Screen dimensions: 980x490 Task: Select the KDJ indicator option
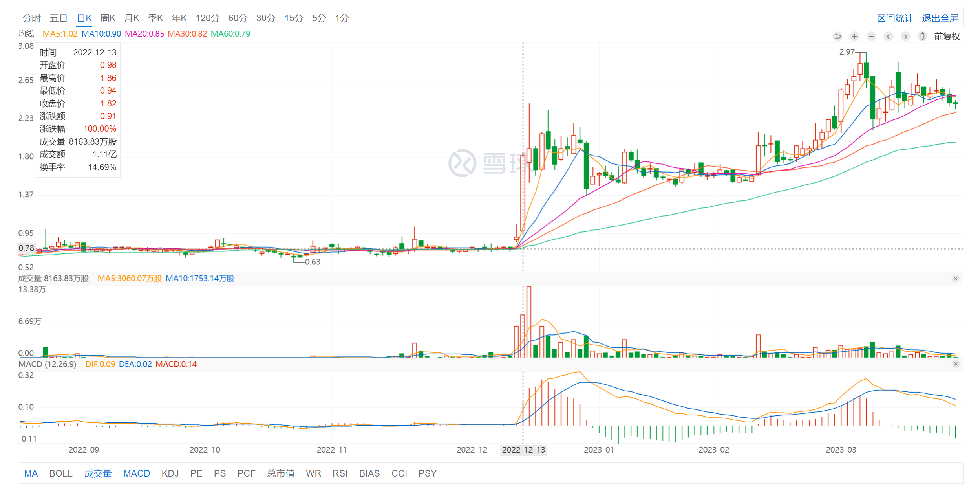click(x=170, y=473)
